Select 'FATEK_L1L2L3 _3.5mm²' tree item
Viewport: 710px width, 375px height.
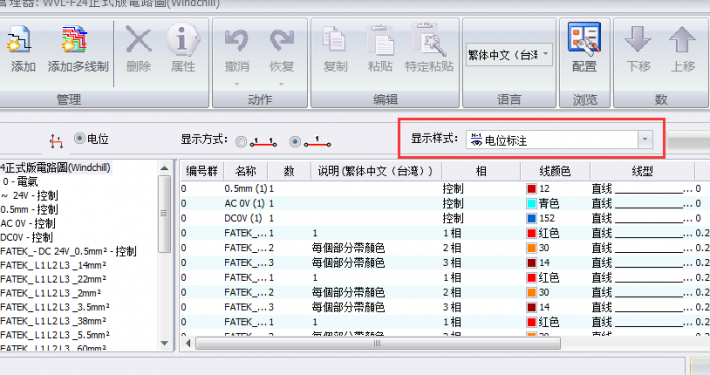pos(55,308)
